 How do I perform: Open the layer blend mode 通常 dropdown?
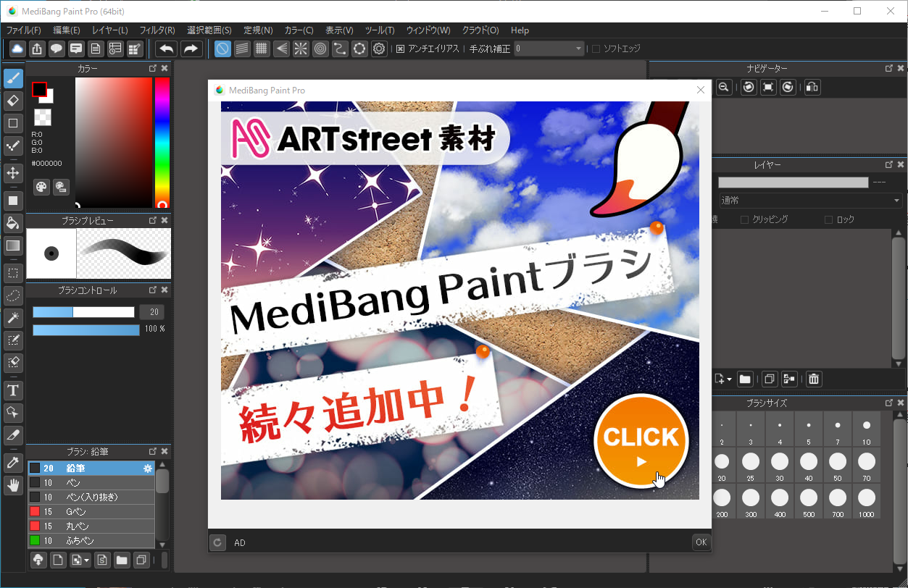809,201
